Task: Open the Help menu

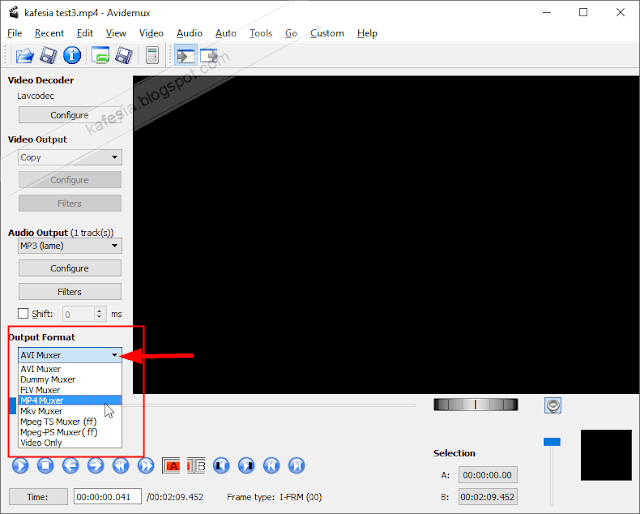Action: tap(367, 33)
